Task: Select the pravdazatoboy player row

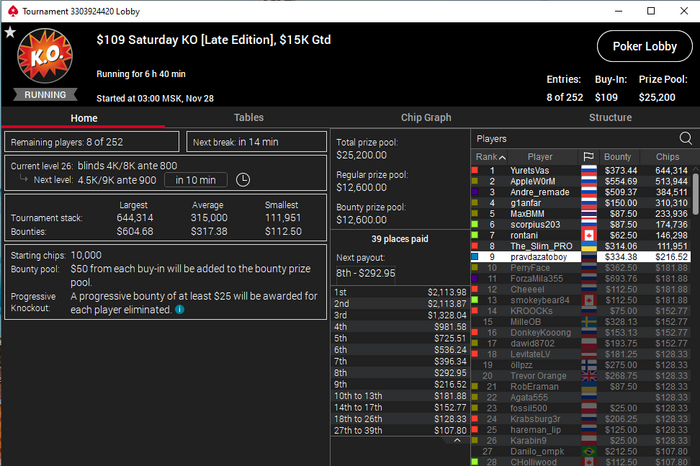Action: pyautogui.click(x=581, y=257)
